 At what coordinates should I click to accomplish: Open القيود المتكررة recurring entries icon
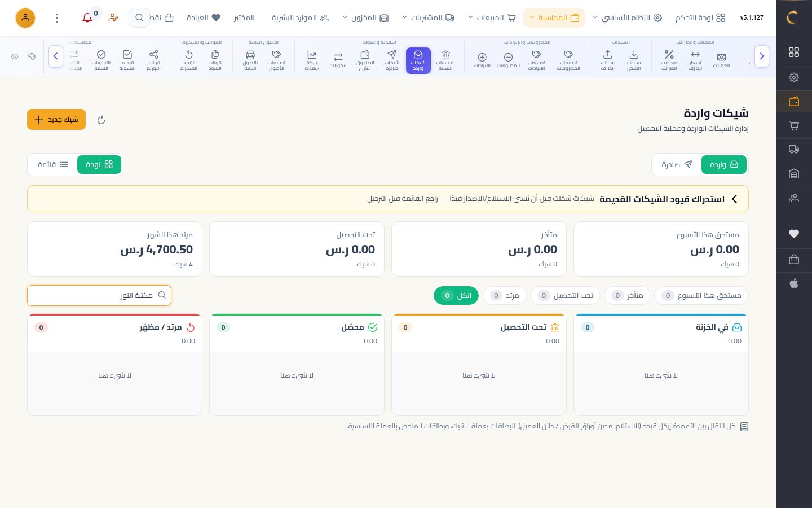(189, 60)
